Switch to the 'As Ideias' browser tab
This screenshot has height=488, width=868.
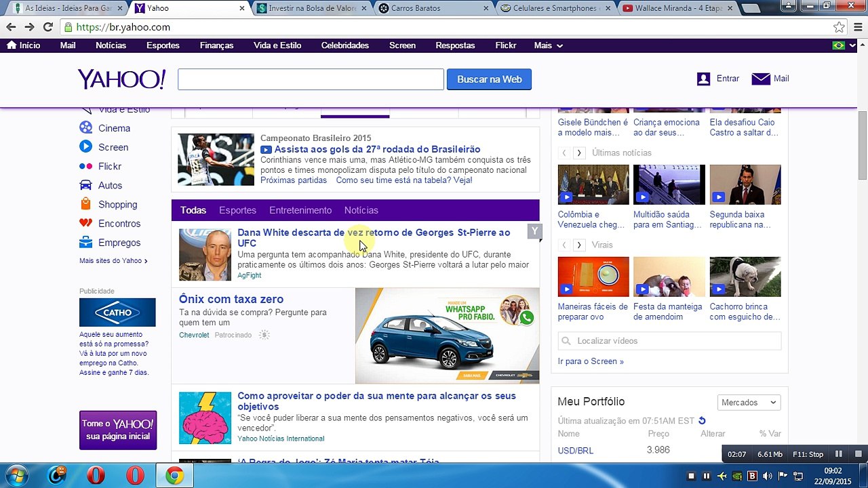click(66, 8)
